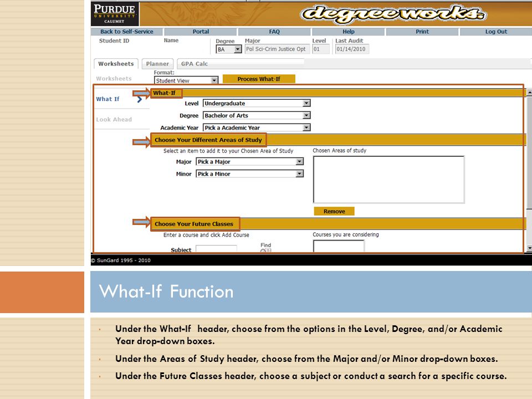Open the FAQ link
Image resolution: width=532 pixels, height=399 pixels.
[x=274, y=32]
